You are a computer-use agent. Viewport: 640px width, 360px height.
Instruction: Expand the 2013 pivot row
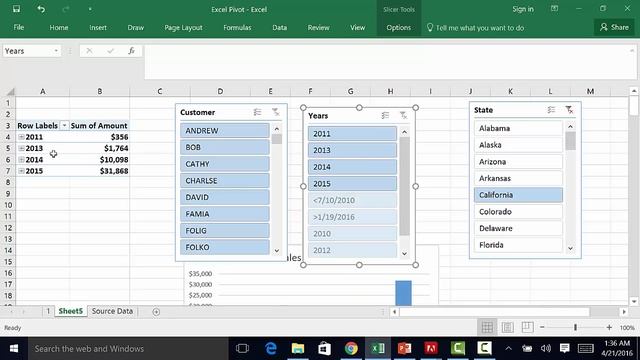click(21, 149)
